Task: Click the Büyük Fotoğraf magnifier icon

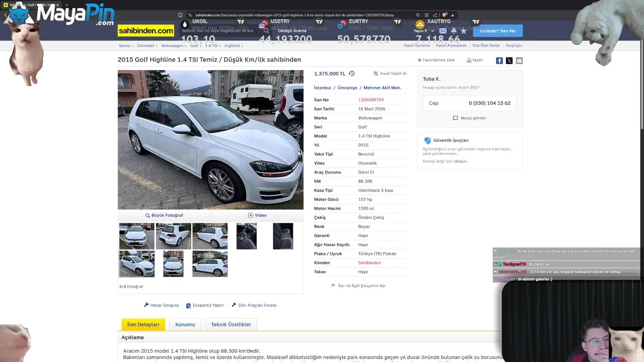Action: [x=148, y=215]
